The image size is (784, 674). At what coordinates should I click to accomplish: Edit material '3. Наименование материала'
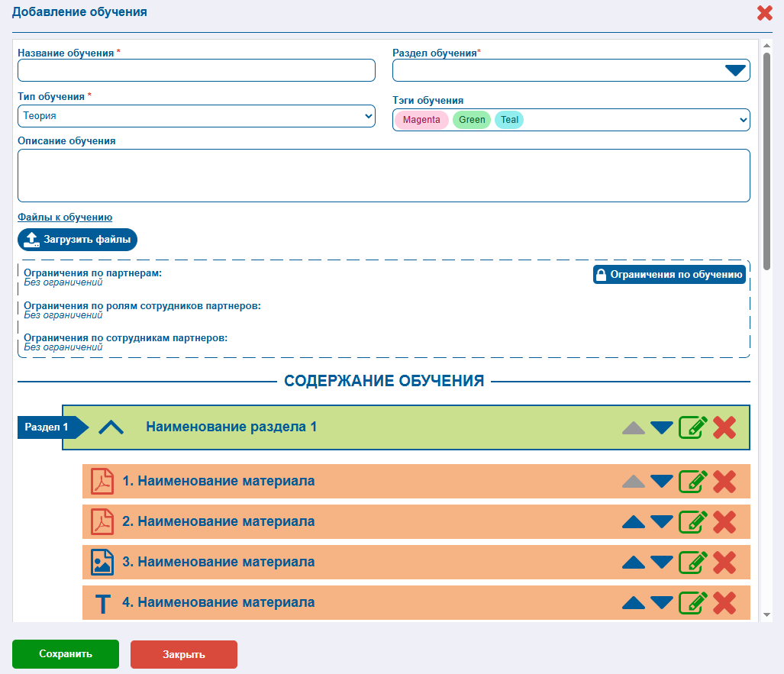point(693,563)
